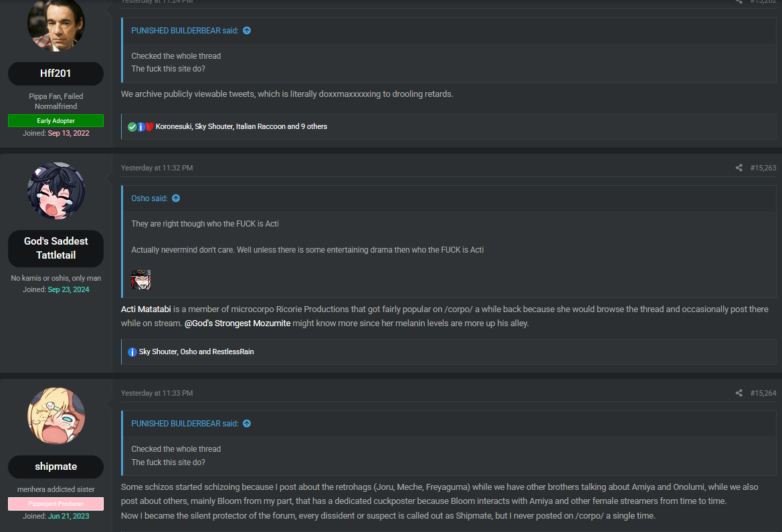782x532 pixels.
Task: Click @God's Strongest Mozumite mention
Action: pos(237,323)
